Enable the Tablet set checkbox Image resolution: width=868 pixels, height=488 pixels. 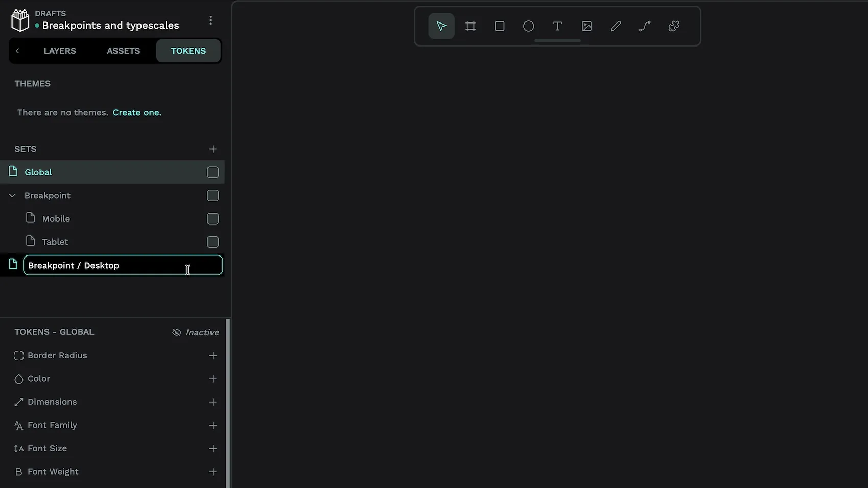pos(213,242)
